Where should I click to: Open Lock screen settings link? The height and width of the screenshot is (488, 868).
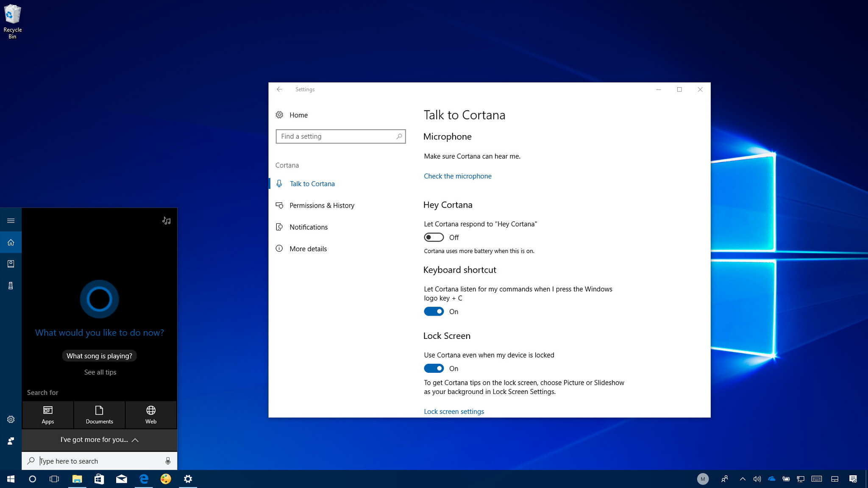(453, 411)
